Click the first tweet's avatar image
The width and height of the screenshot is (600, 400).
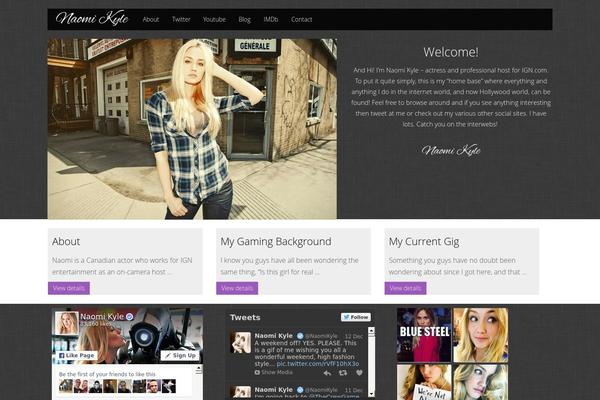click(240, 343)
